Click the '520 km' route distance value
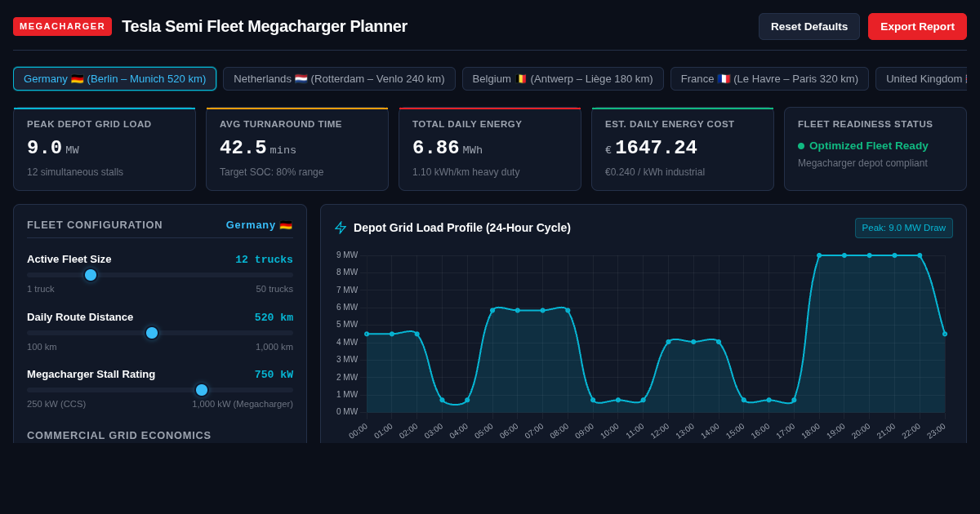980x514 pixels. 274,317
